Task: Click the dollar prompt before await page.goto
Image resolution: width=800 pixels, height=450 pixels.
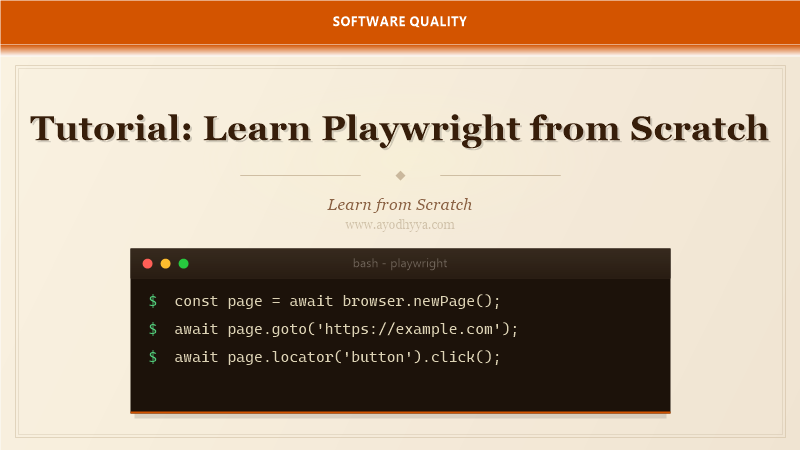Action: click(153, 329)
